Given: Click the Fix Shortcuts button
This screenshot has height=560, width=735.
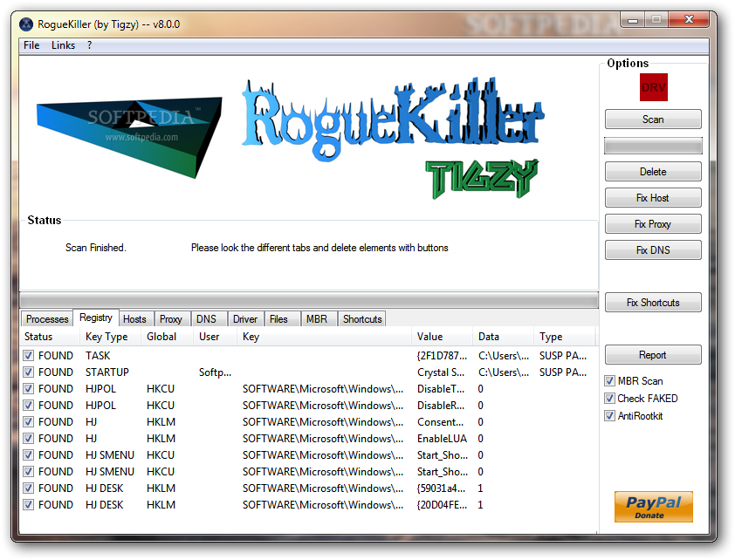Looking at the screenshot, I should click(653, 303).
